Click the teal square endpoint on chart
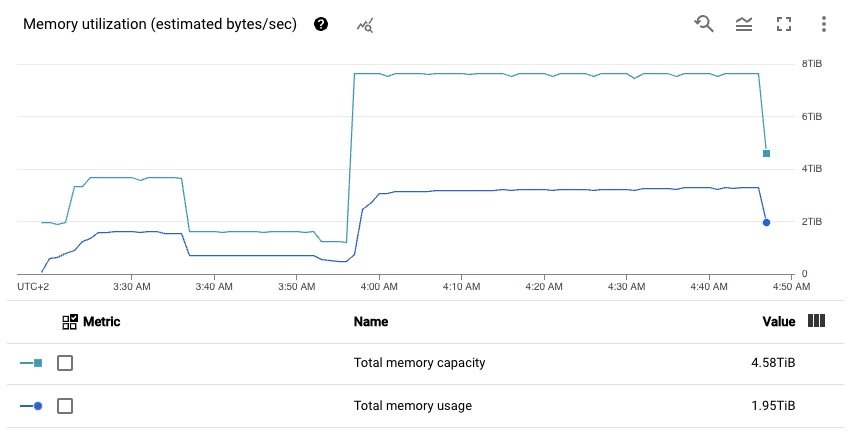Viewport: 856px width, 438px height. click(x=766, y=153)
